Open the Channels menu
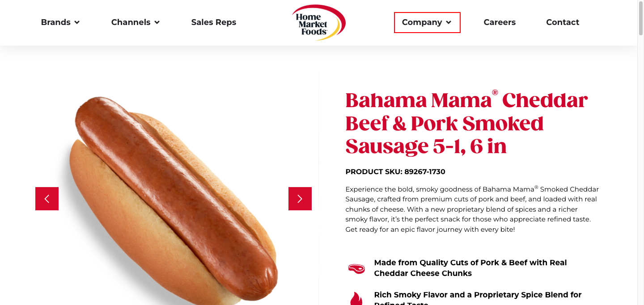The height and width of the screenshot is (305, 644). pyautogui.click(x=136, y=22)
